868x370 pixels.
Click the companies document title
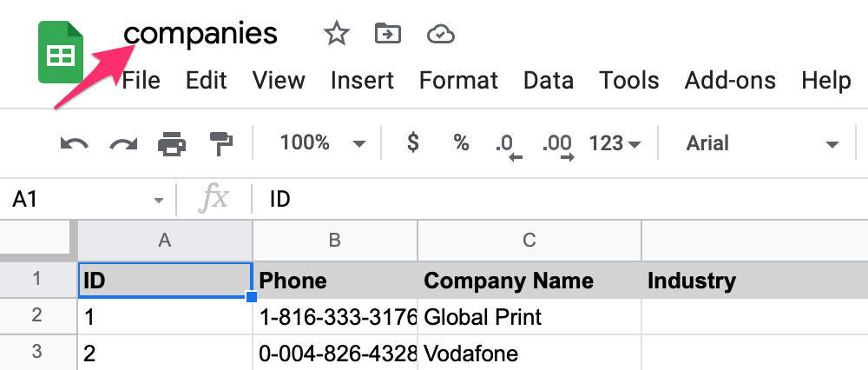click(201, 33)
